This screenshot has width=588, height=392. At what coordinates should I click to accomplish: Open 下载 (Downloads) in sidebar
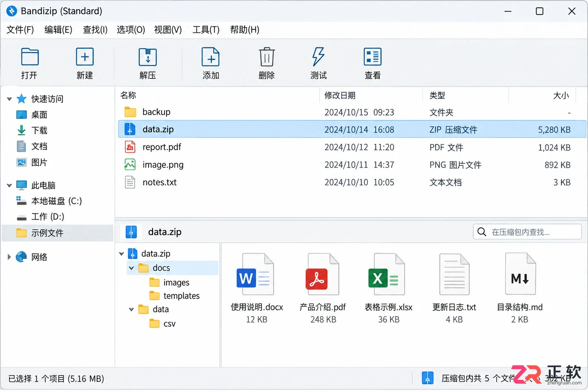coord(39,131)
